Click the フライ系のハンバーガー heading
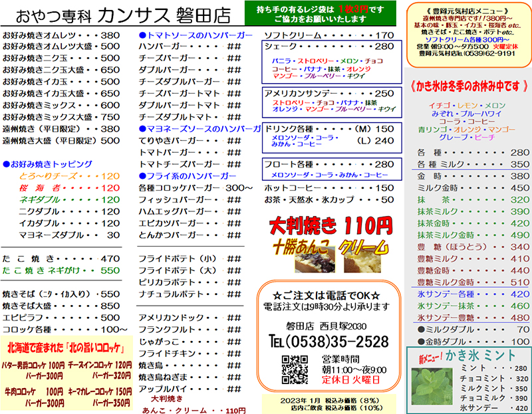 [187, 175]
